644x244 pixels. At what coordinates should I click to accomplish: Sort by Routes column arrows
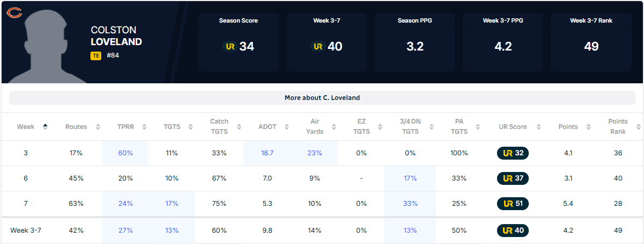coord(97,127)
